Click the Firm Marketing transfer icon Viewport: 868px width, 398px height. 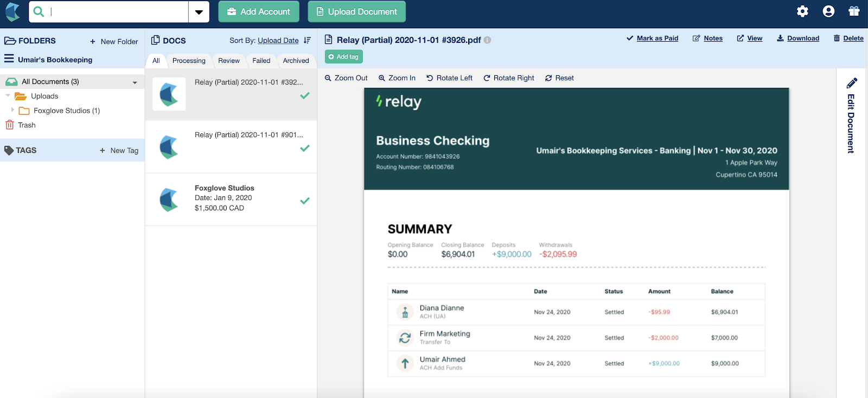click(x=405, y=337)
